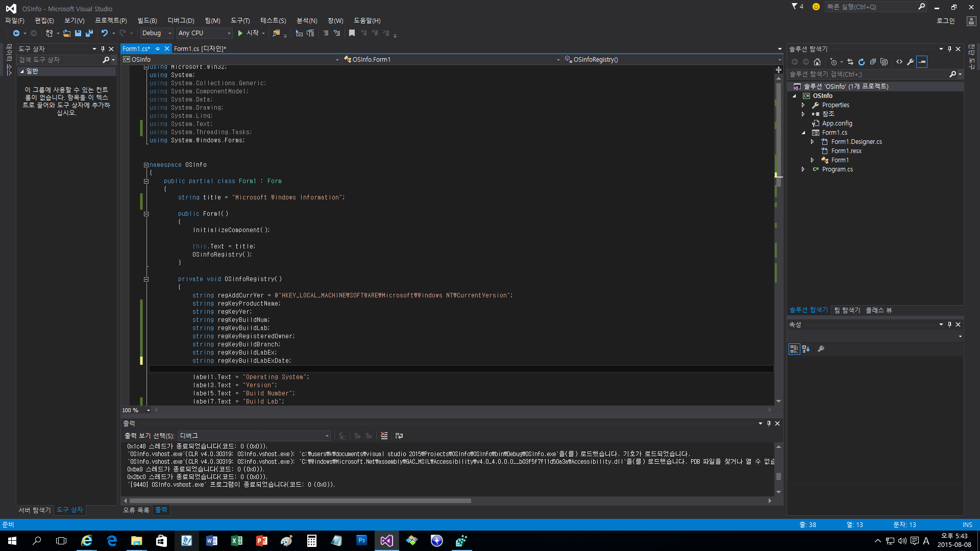Switch to the 서버 탐색기 Server Explorer tab
980x551 pixels.
[x=35, y=510]
